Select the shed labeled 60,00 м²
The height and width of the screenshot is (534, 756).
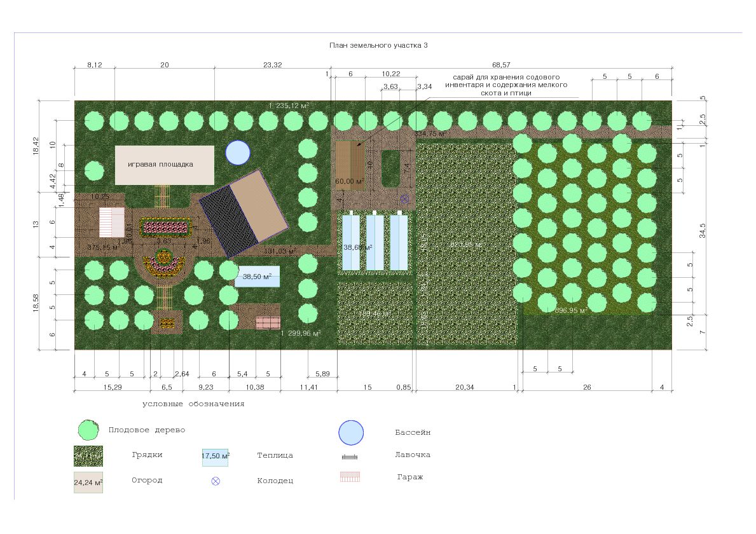(x=351, y=164)
